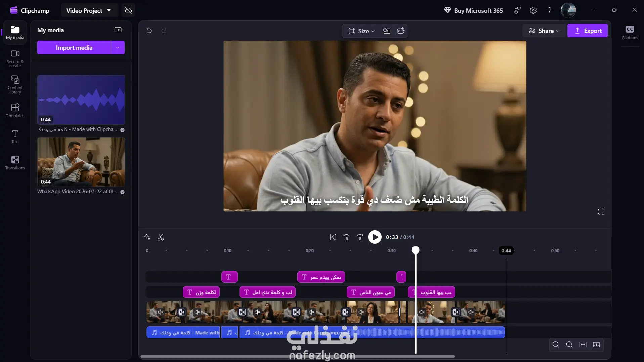Click the horizontal timeline scrollbar
Image resolution: width=644 pixels, height=362 pixels.
click(297, 356)
